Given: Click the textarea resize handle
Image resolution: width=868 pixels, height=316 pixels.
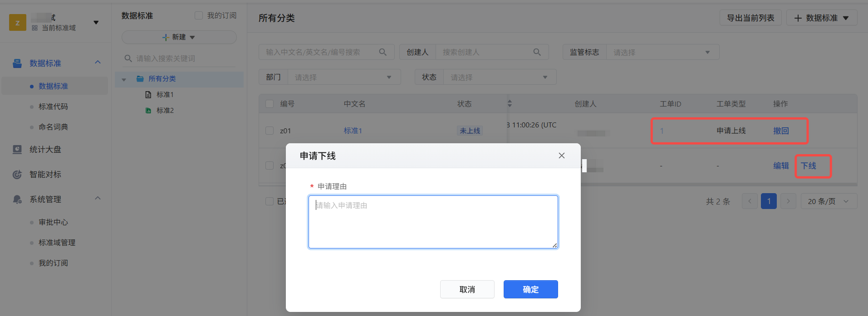Looking at the screenshot, I should 554,245.
